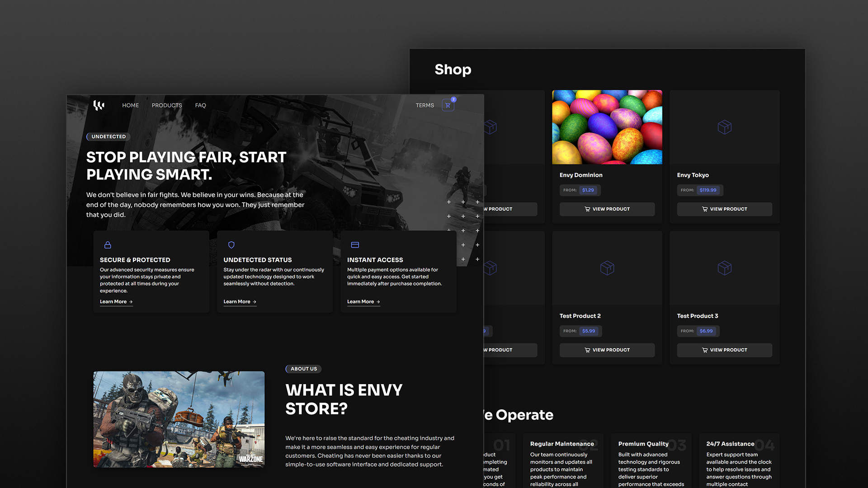This screenshot has height=488, width=868.
Task: Click the $6.99 price of Test Product 3
Action: click(706, 331)
